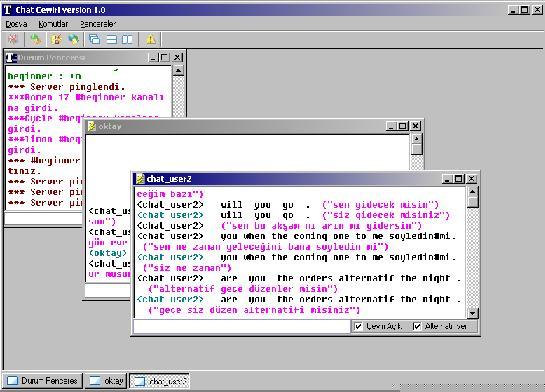Click the pink disconnect icon in toolbar
545x392 pixels.
point(13,39)
